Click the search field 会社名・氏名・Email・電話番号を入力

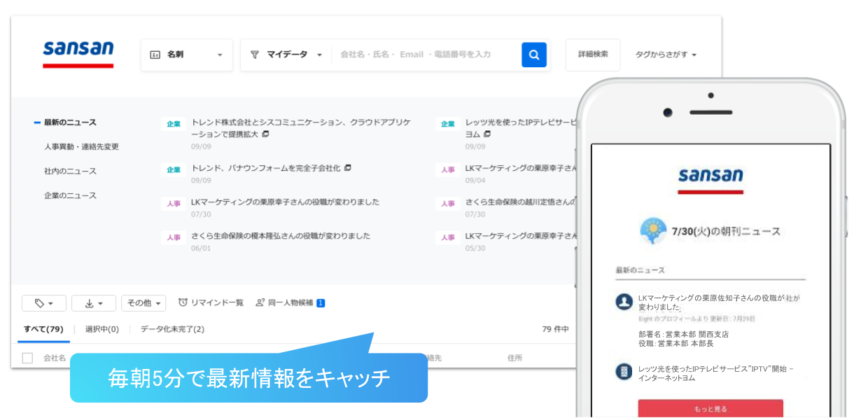[x=426, y=55]
